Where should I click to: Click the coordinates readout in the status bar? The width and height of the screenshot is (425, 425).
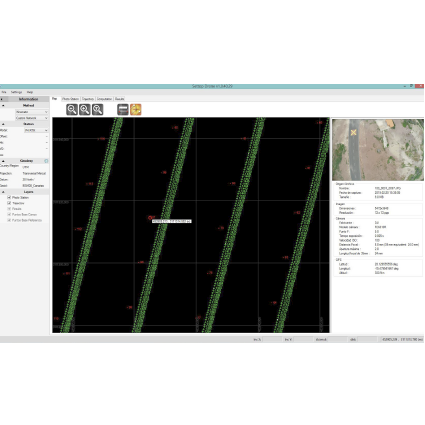coord(402,339)
